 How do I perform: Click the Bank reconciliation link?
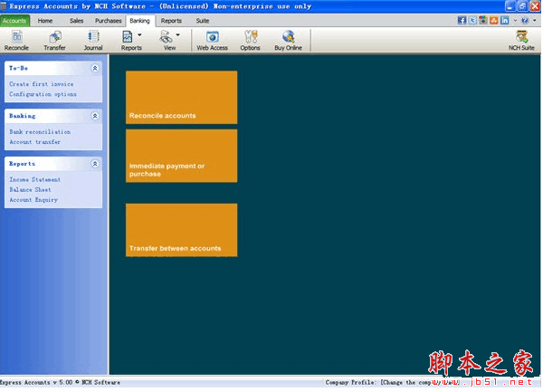pyautogui.click(x=40, y=132)
